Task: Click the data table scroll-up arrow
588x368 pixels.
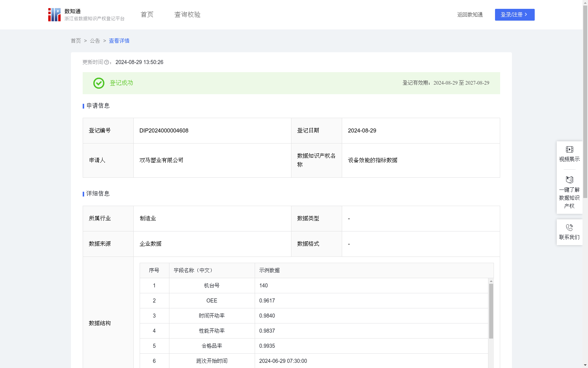Action: pyautogui.click(x=491, y=281)
